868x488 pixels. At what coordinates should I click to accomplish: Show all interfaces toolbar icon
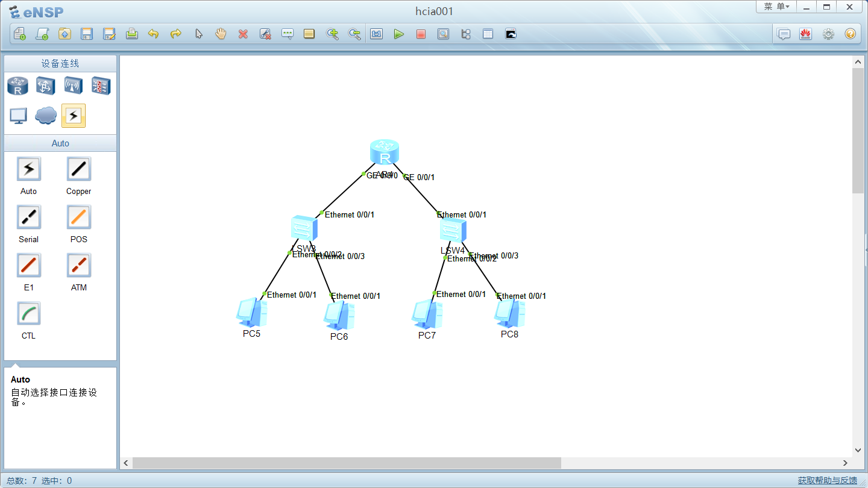point(465,34)
